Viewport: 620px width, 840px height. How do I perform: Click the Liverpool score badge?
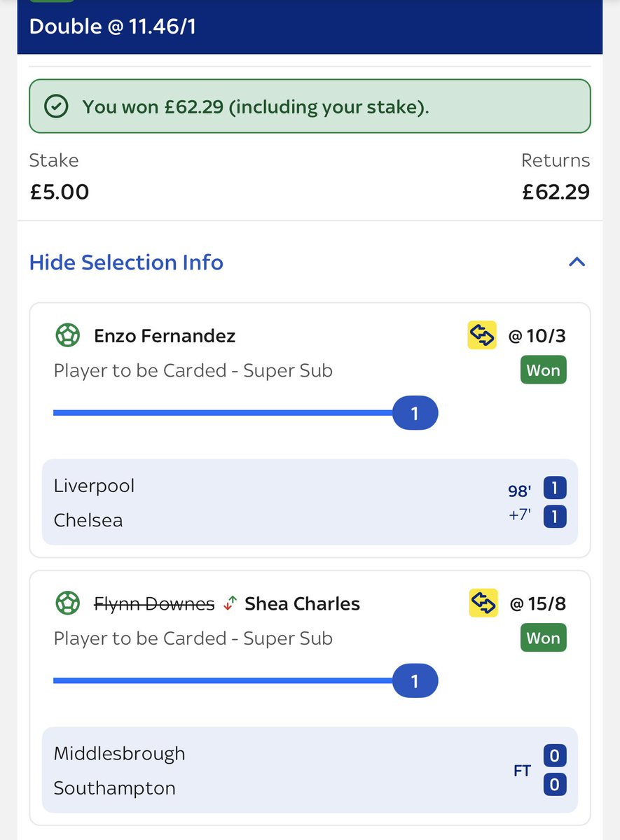554,489
